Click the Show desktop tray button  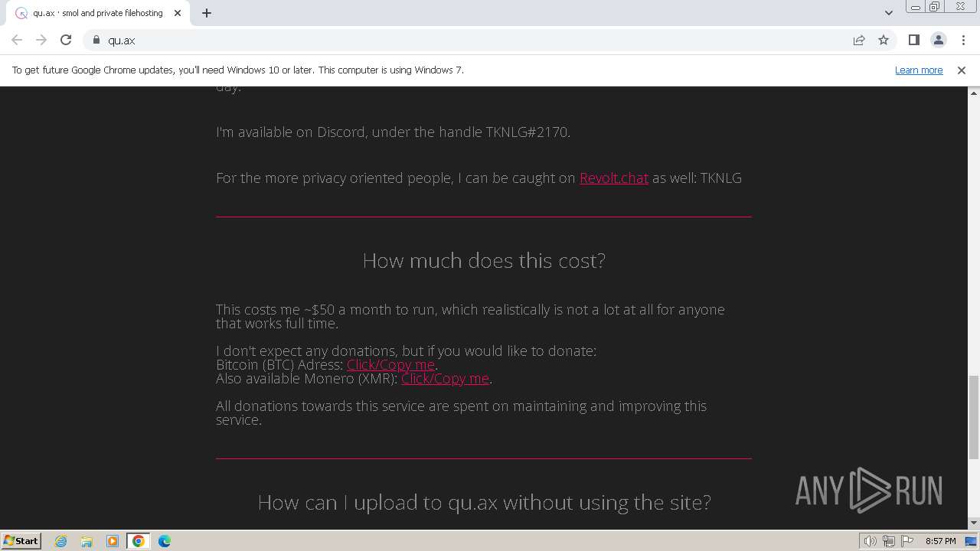click(972, 541)
